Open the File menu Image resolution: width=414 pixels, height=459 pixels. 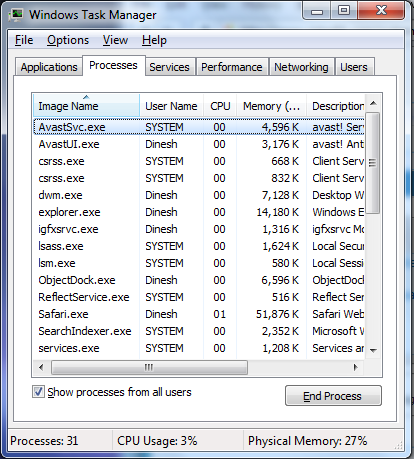24,40
